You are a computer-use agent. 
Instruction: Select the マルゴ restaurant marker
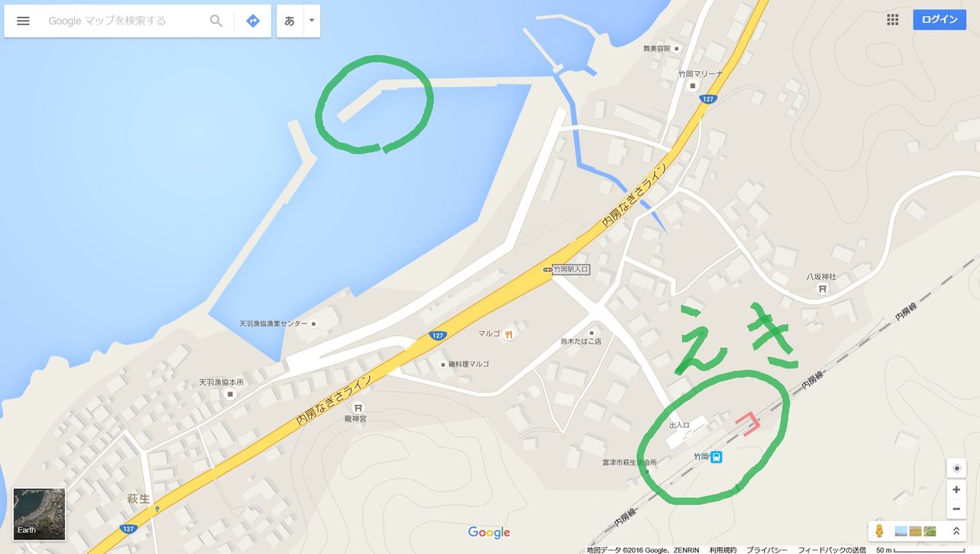coord(508,334)
